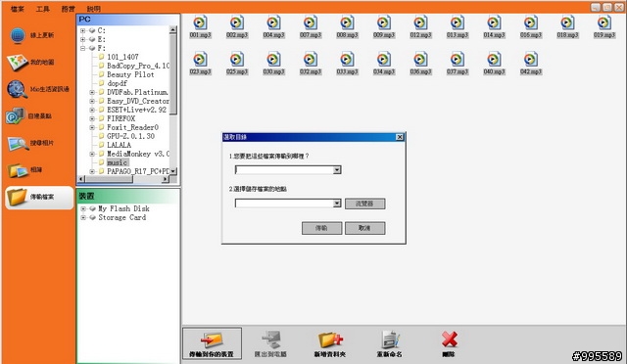Open the storage location dropdown in dialog
Image resolution: width=627 pixels, height=364 pixels.
pos(337,204)
